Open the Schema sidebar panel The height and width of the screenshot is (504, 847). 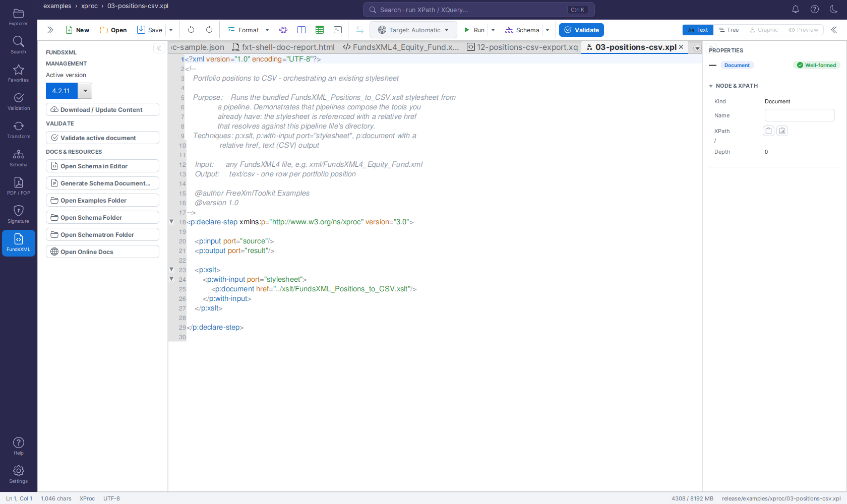coord(18,158)
